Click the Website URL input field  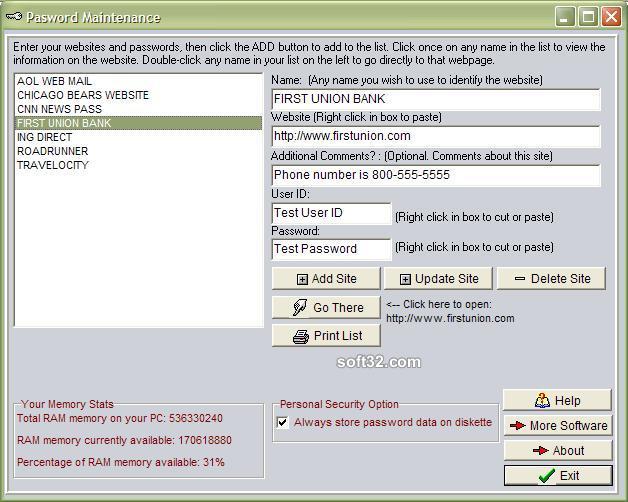(436, 136)
